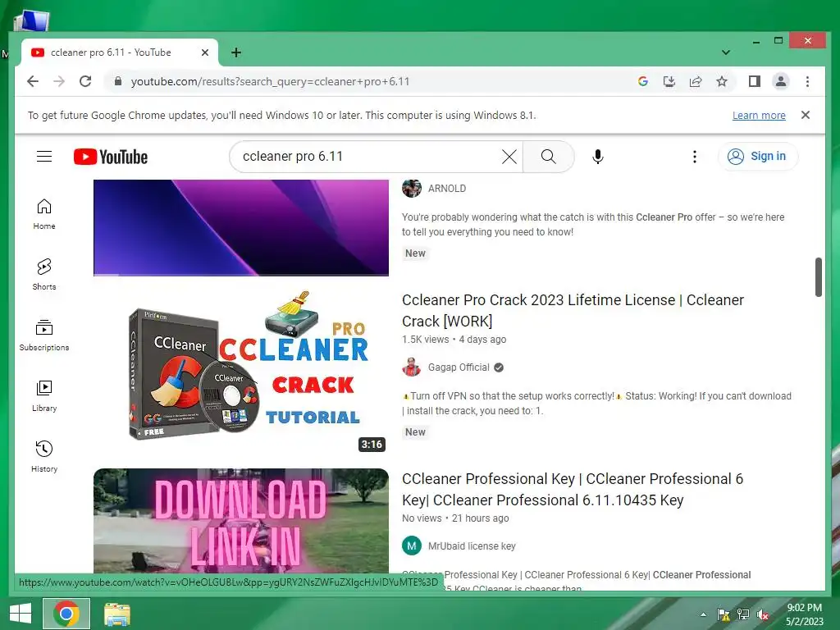Image resolution: width=840 pixels, height=630 pixels.
Task: Click Learn more link
Action: pyautogui.click(x=759, y=115)
